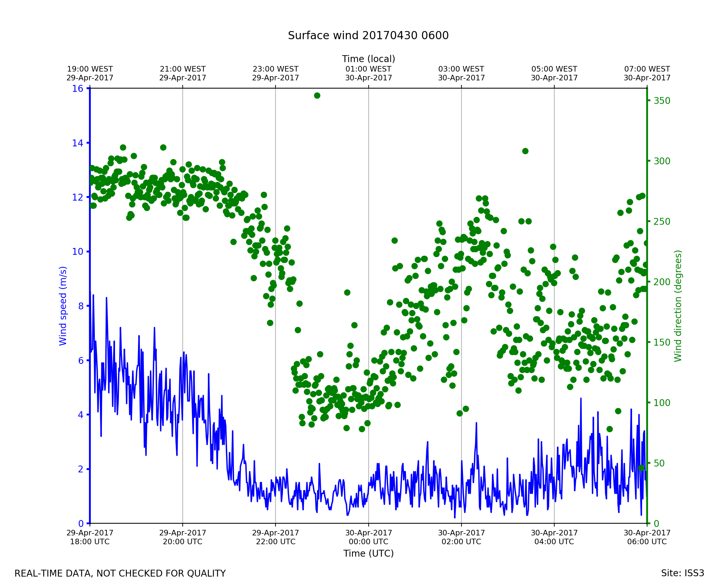Click the 'Time (local)' top axis label
This screenshot has height=588, width=719.
[368, 59]
